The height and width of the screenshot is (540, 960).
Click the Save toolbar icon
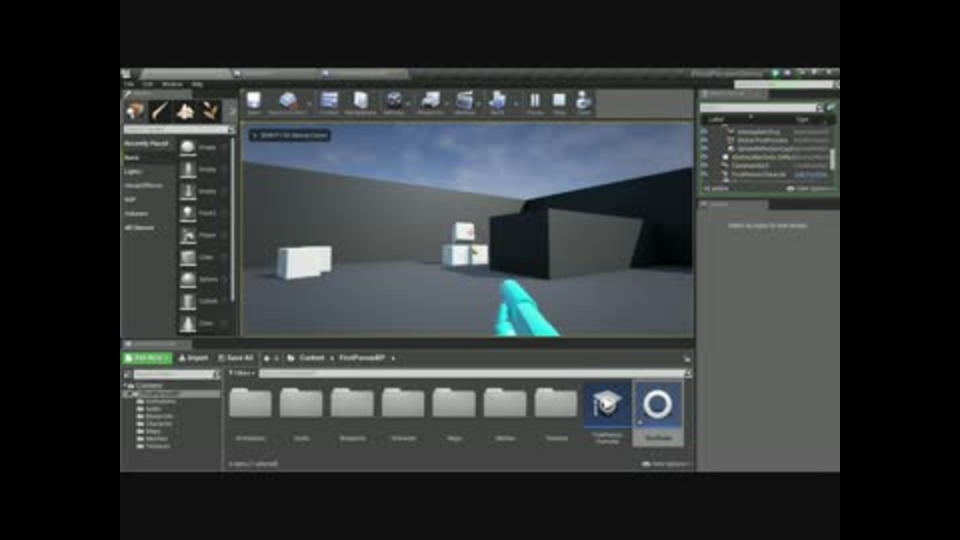tap(254, 100)
